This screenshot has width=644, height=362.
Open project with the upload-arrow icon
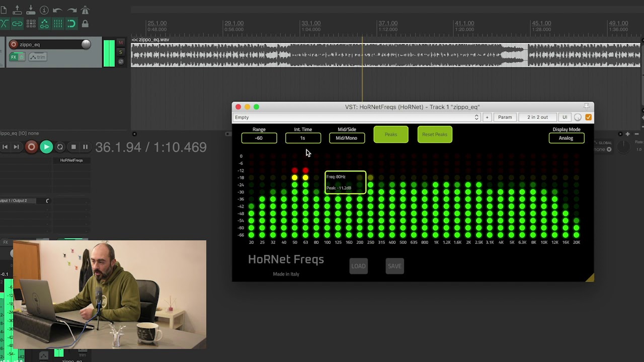pos(17,10)
